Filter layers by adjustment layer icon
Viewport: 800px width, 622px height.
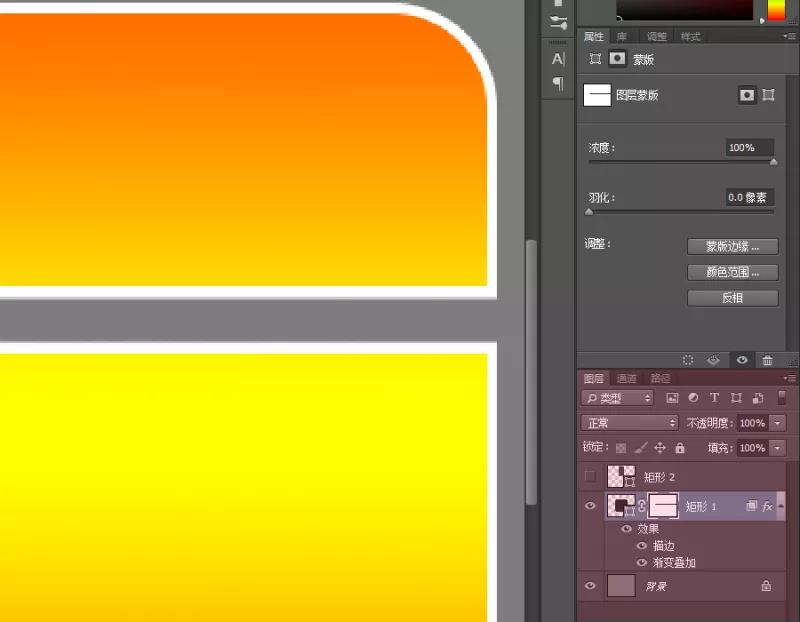pos(693,398)
